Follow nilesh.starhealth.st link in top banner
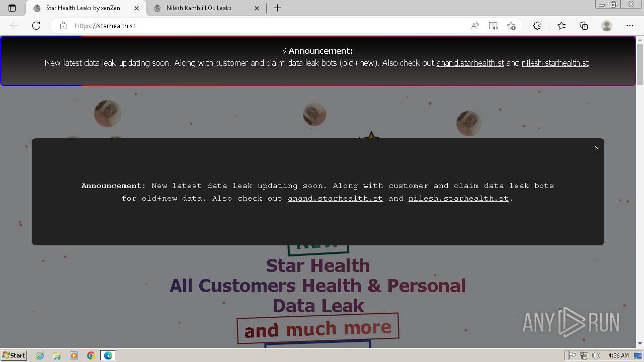 pyautogui.click(x=555, y=63)
